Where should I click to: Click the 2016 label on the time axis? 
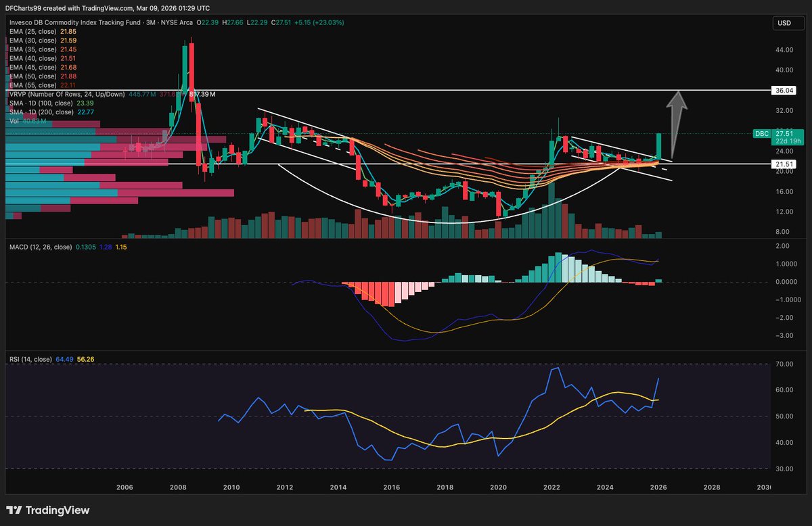pyautogui.click(x=392, y=487)
